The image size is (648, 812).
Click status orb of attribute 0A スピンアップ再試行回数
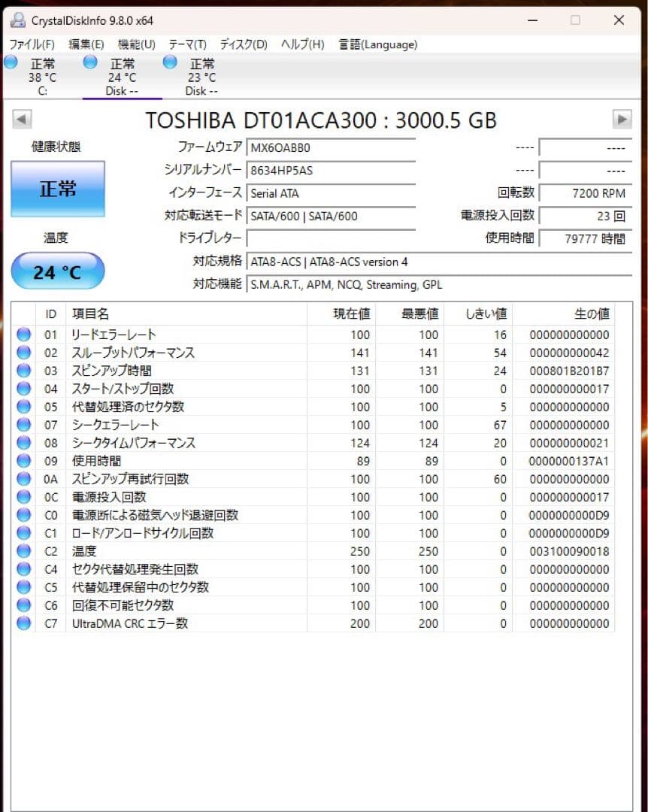[24, 479]
